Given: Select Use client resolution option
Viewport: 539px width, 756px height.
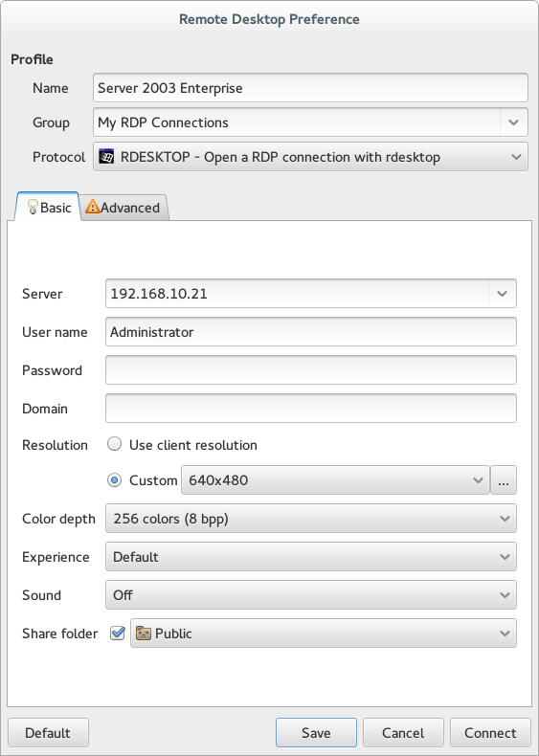Looking at the screenshot, I should pyautogui.click(x=114, y=444).
